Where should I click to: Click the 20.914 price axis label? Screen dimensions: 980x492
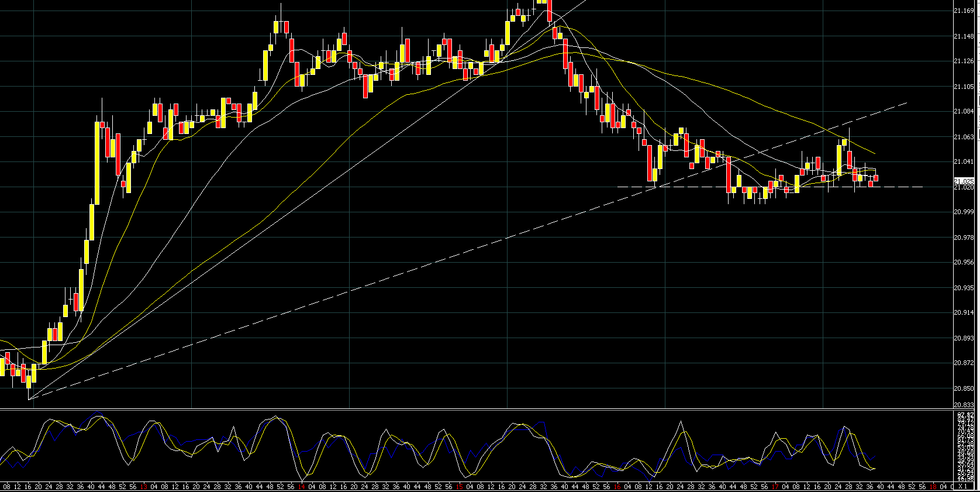(x=964, y=312)
